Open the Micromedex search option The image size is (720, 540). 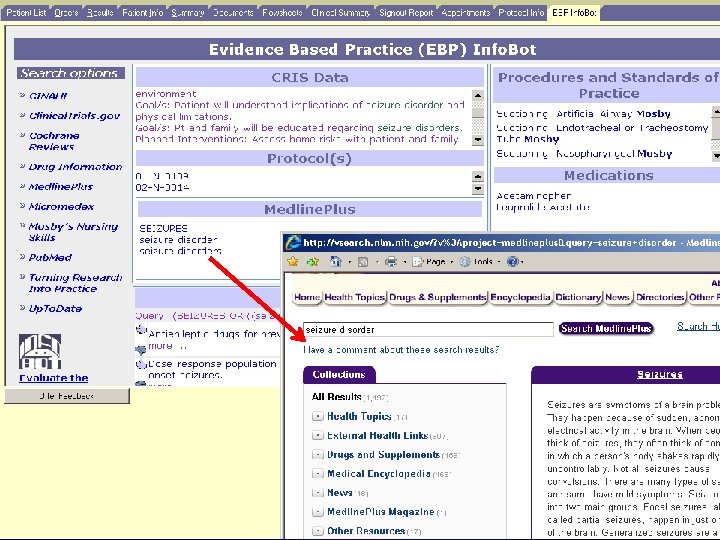click(61, 207)
